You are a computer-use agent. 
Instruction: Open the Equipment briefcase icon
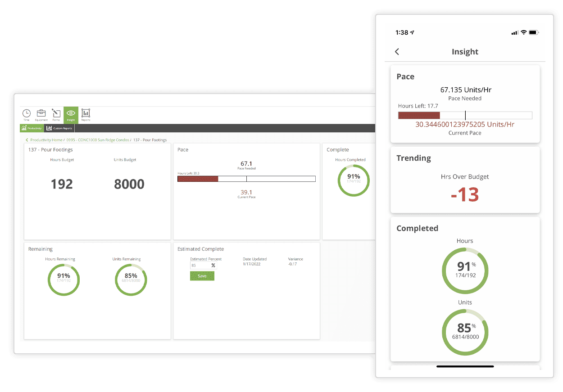tap(41, 114)
